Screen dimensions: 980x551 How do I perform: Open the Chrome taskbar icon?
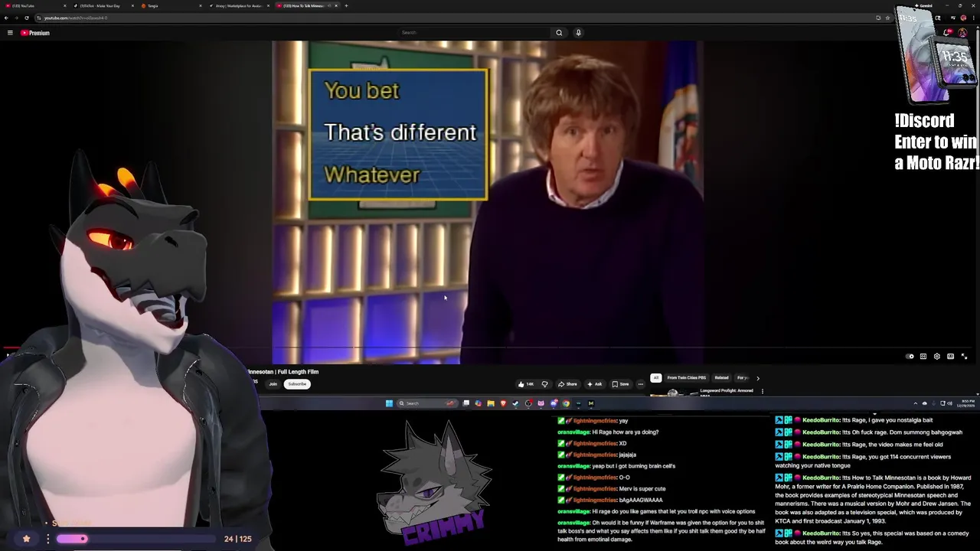pos(566,403)
